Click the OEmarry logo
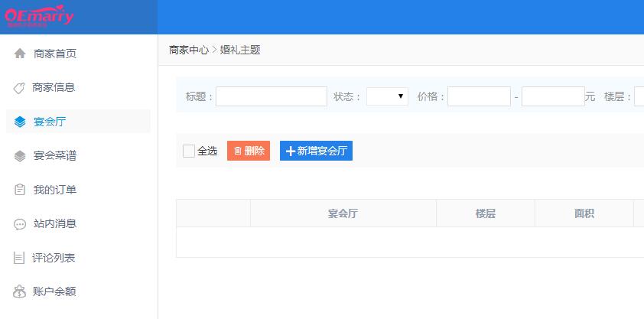The height and width of the screenshot is (319, 644). [x=39, y=16]
